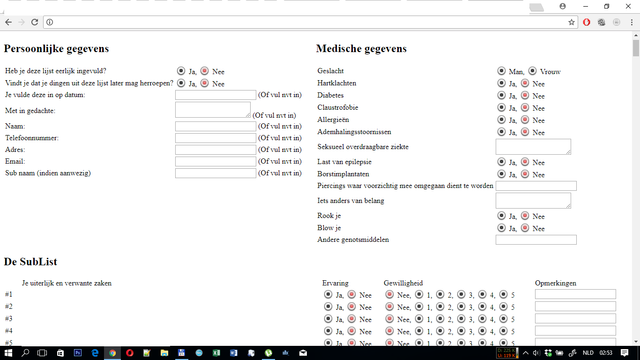Open Word from the taskbar
Screen dimensions: 640x360
[233, 353]
